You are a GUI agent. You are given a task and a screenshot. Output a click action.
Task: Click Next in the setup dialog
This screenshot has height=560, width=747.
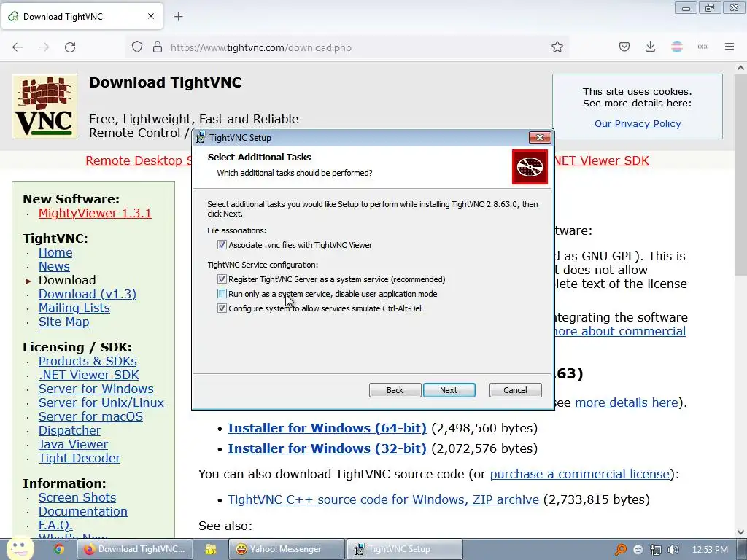click(449, 390)
